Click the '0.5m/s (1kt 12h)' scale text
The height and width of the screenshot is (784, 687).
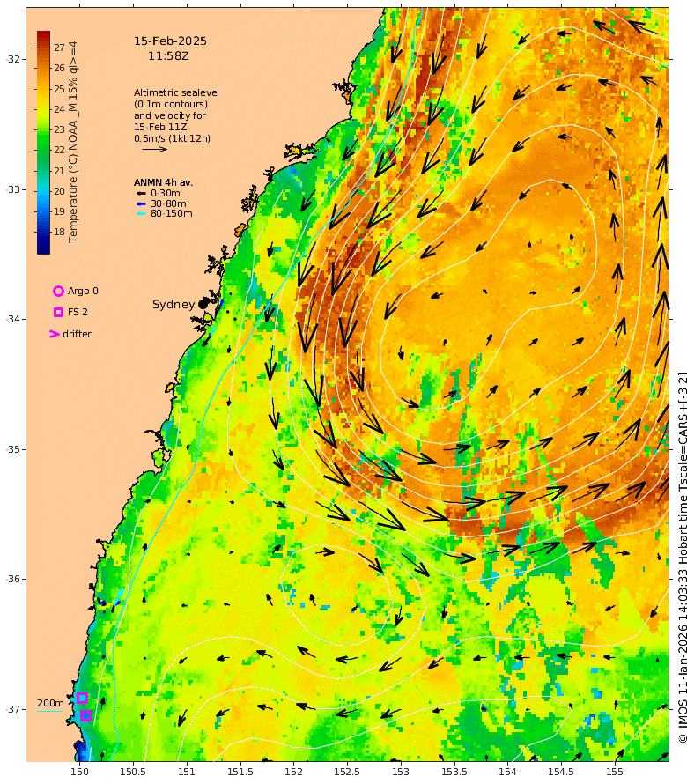172,138
